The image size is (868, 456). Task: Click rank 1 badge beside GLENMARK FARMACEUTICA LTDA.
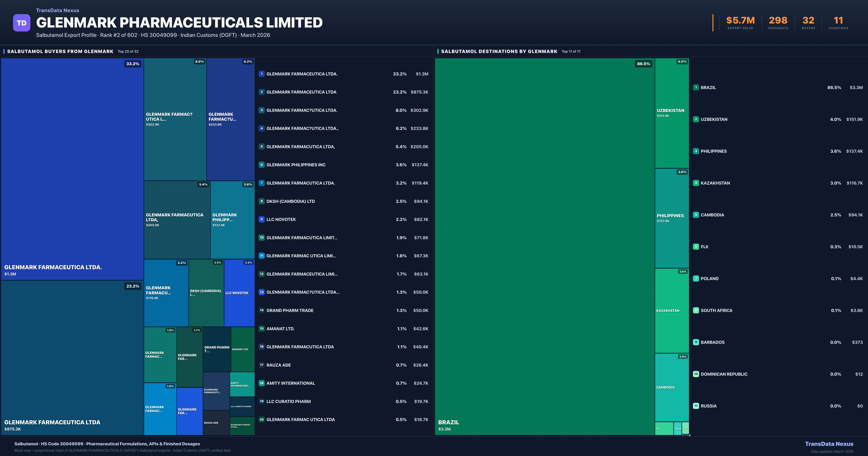click(261, 74)
